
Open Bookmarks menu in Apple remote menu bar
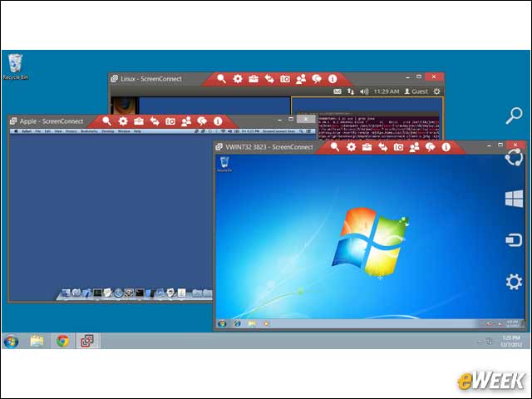pos(89,131)
